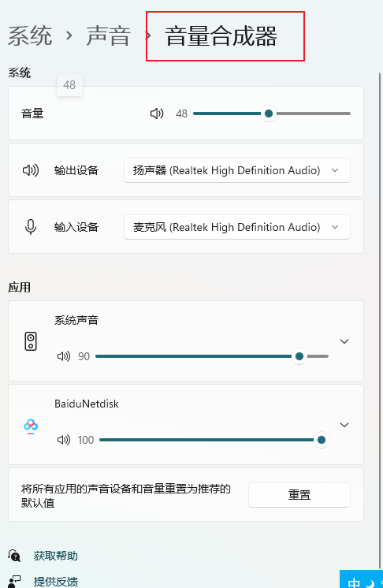
Task: Go back to 系统 breadcrumb
Action: (30, 36)
